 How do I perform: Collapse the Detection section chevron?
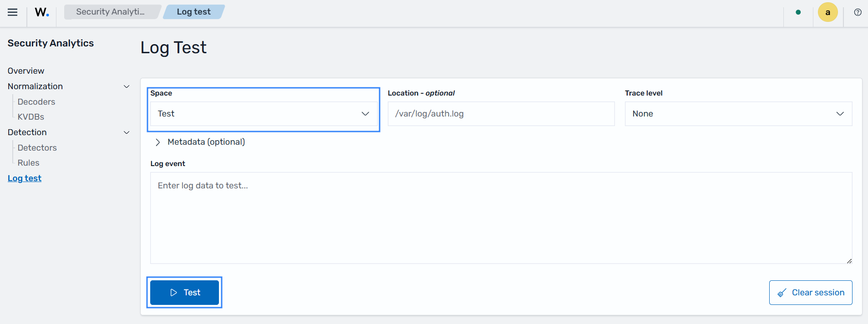pyautogui.click(x=127, y=132)
